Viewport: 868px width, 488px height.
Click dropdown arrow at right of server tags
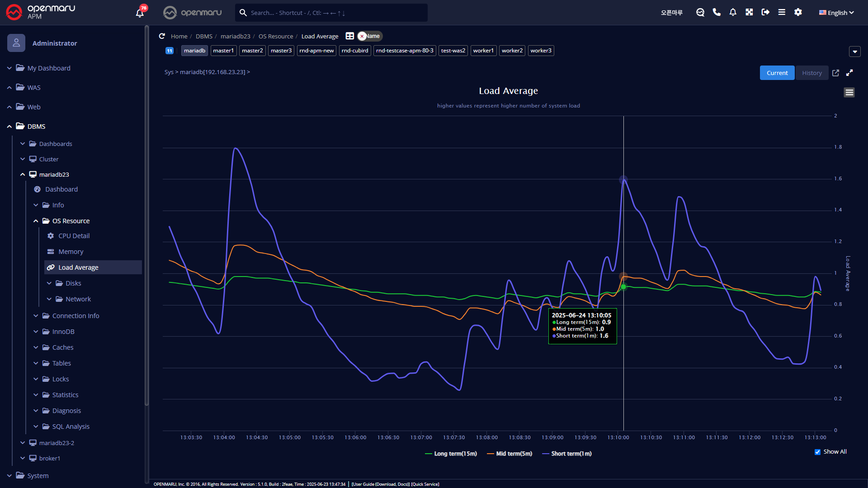coord(854,52)
